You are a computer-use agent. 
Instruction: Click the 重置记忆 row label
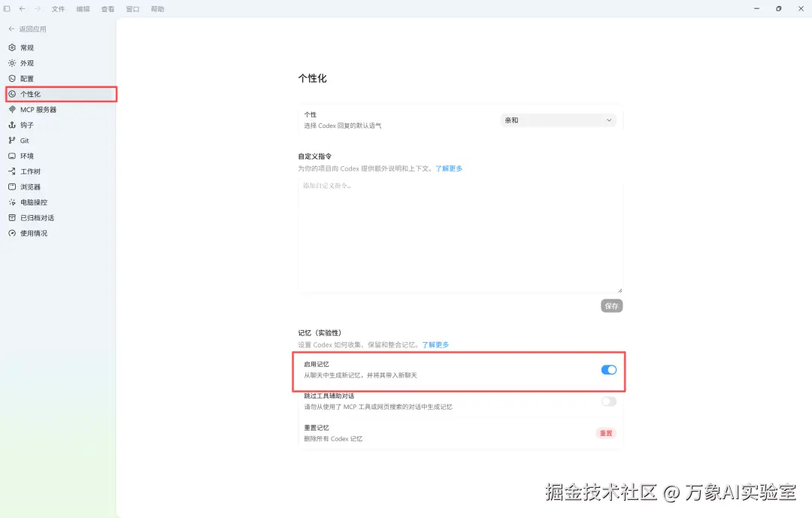click(317, 428)
